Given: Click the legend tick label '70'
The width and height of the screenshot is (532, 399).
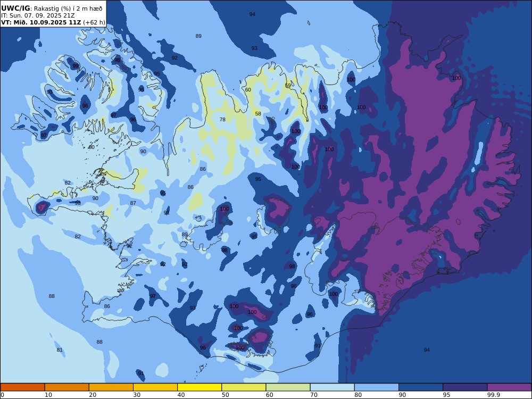Looking at the screenshot, I should [314, 395].
